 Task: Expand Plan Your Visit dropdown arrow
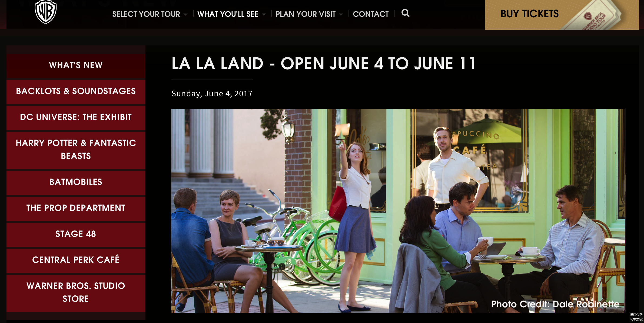pyautogui.click(x=341, y=15)
